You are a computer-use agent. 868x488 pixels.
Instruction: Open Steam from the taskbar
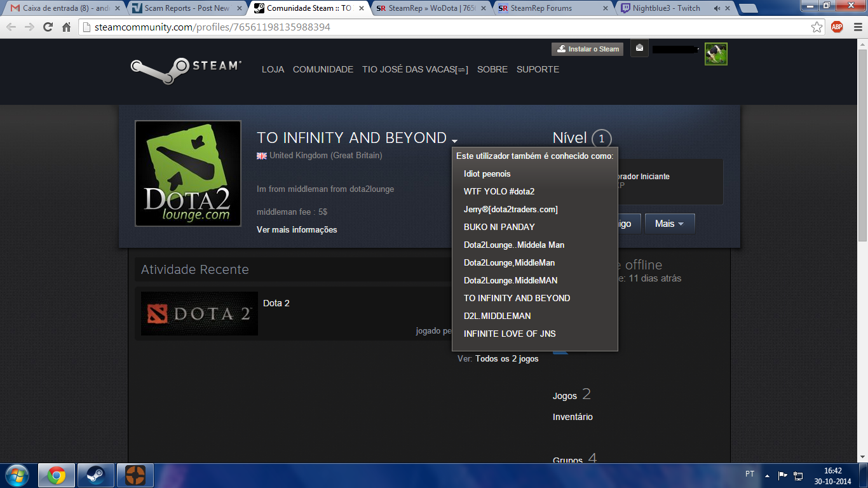[x=96, y=475]
